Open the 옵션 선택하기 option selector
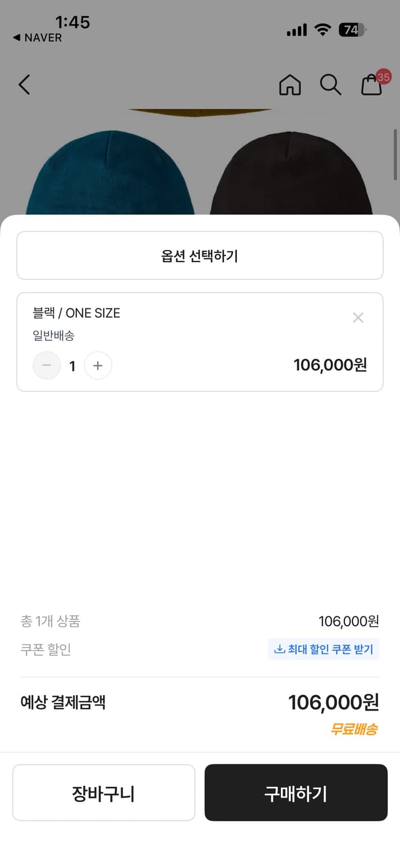The height and width of the screenshot is (868, 400). (200, 255)
